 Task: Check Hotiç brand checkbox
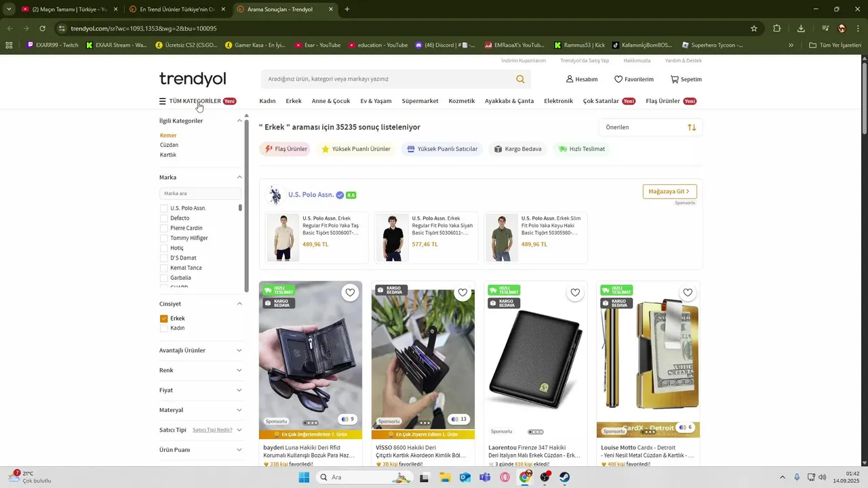point(163,248)
